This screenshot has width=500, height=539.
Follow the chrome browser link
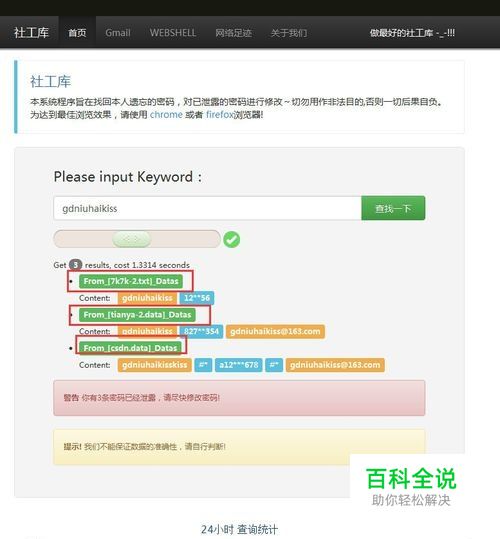[x=166, y=114]
